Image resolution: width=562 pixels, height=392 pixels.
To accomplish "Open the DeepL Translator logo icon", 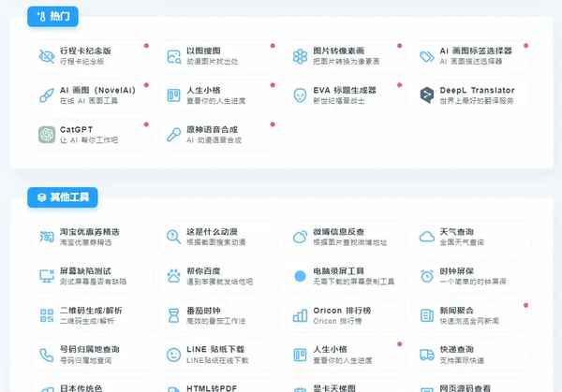I will pyautogui.click(x=427, y=94).
